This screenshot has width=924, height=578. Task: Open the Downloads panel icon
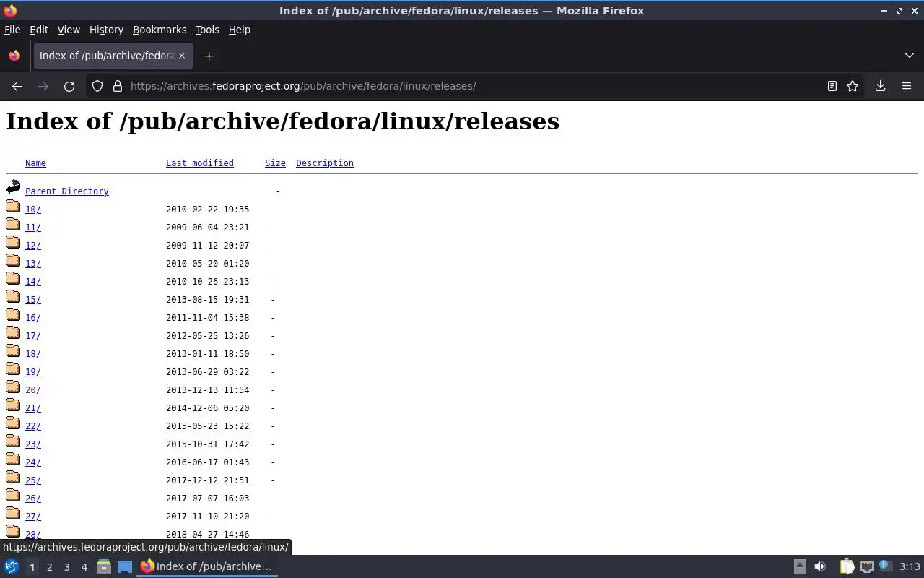[x=880, y=86]
